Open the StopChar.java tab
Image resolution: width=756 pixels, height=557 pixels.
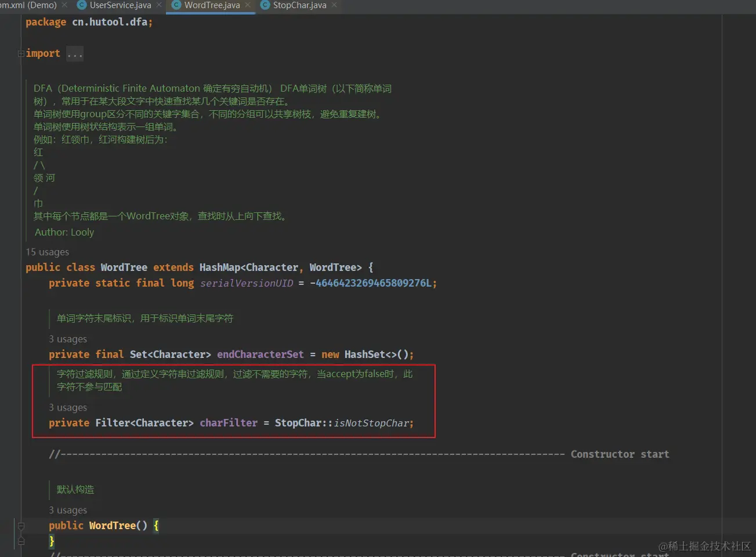[299, 5]
